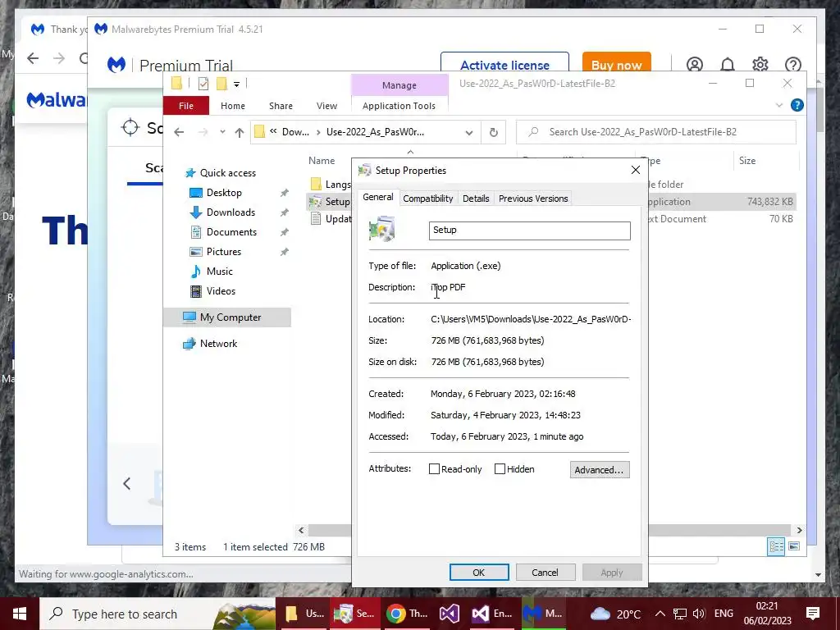Open Malwarebytes settings gear

coord(760,65)
